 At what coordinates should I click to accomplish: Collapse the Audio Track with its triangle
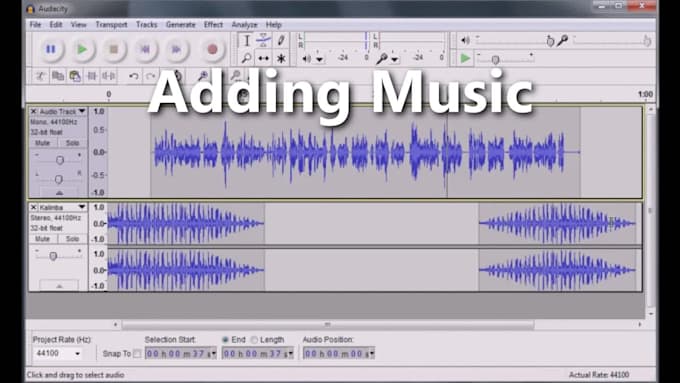pos(59,193)
